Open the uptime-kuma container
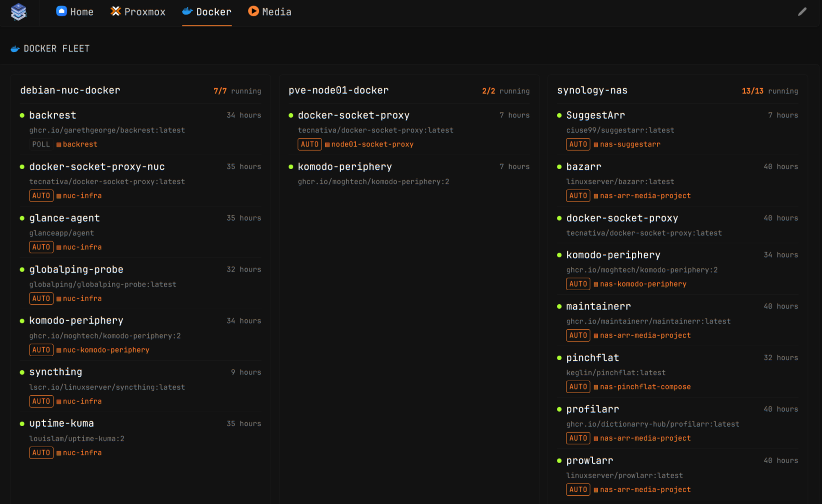Image resolution: width=822 pixels, height=504 pixels. click(61, 423)
